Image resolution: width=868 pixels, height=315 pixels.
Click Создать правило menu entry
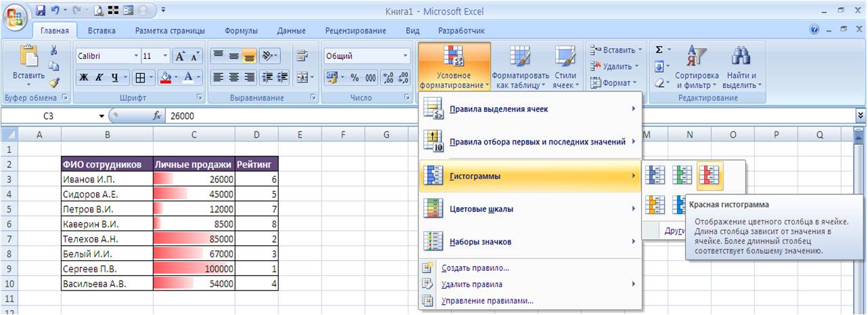click(x=475, y=268)
